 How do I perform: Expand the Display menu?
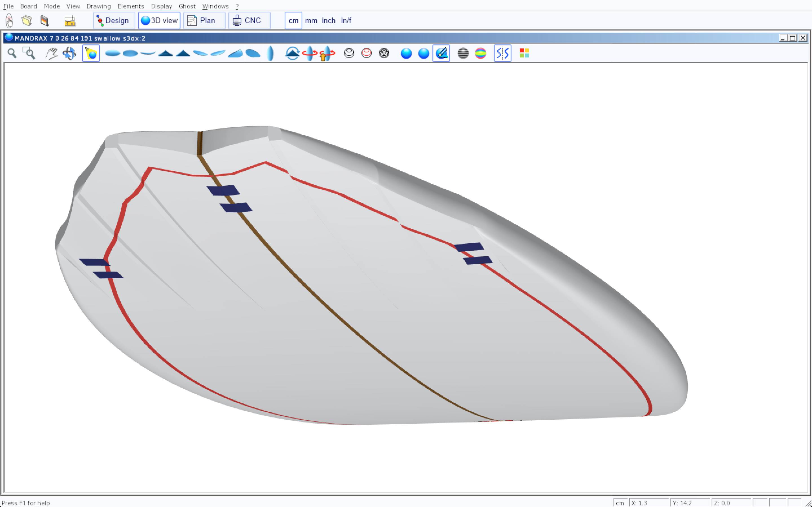coord(161,6)
